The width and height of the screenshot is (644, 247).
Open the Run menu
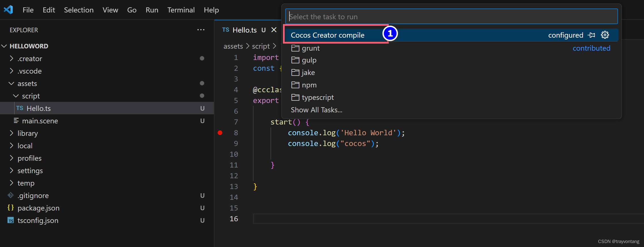152,10
